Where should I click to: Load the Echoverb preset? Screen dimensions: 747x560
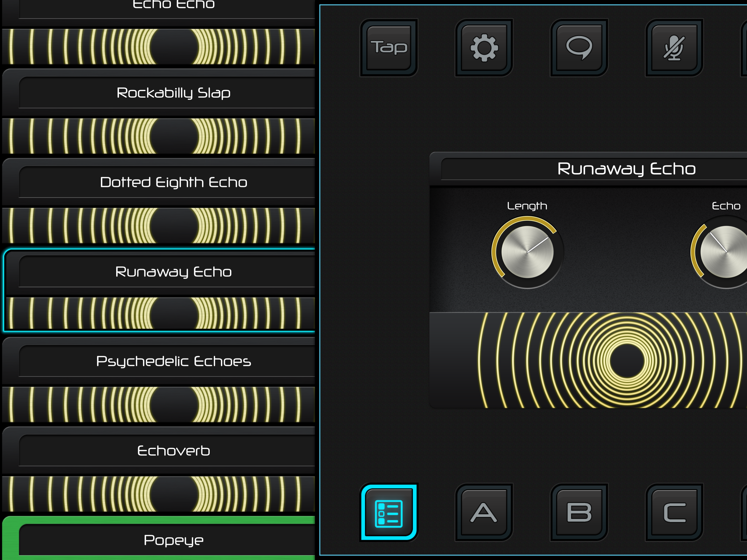[x=173, y=451]
